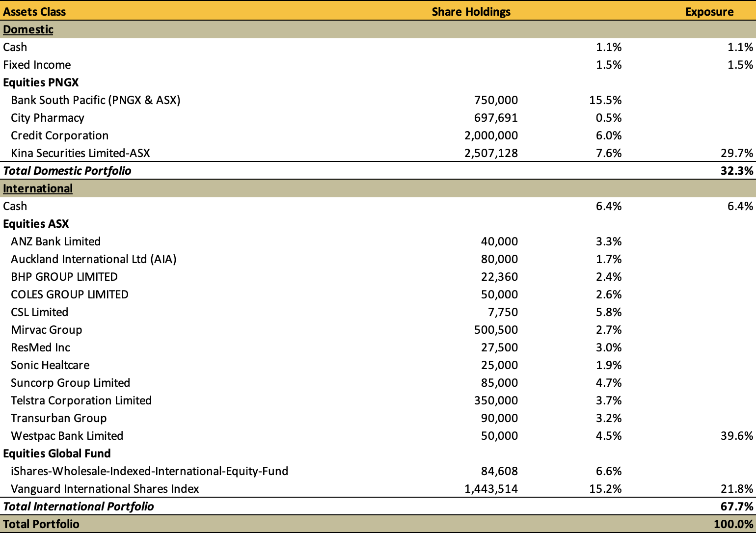Click the 84,608 holdings value
The image size is (756, 533).
tap(499, 471)
